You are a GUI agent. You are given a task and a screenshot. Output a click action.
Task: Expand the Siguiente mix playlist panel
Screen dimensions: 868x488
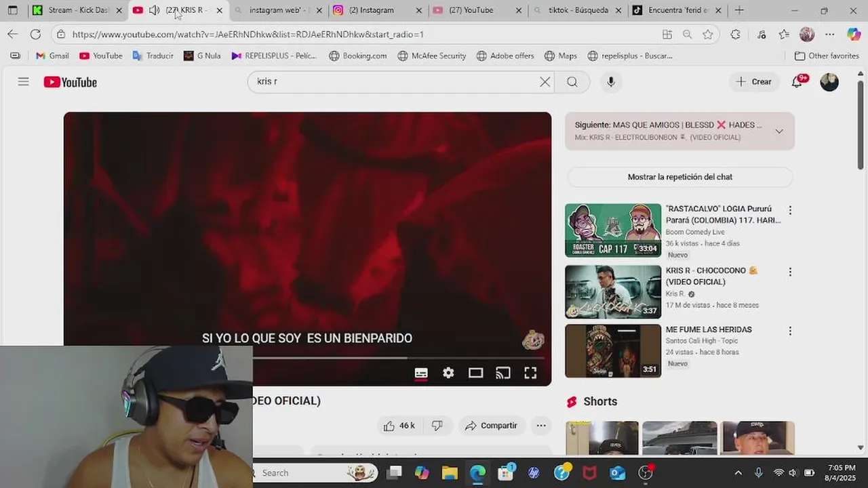click(x=779, y=131)
